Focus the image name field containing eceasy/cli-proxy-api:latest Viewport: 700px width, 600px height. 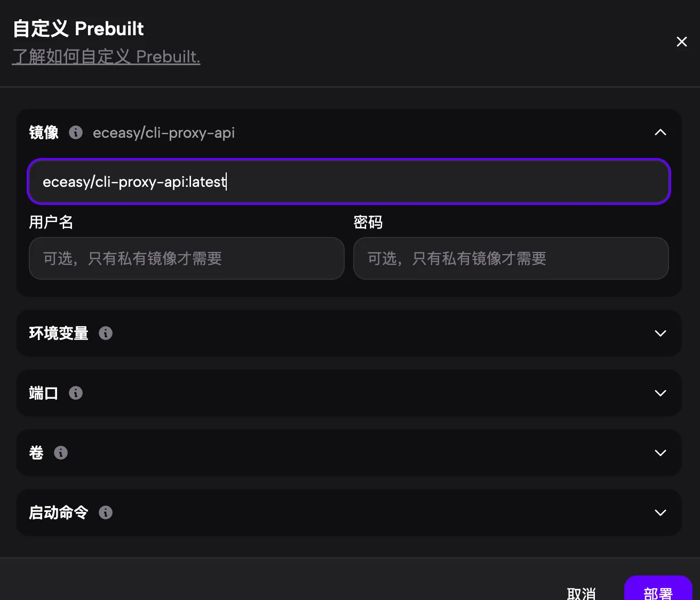348,181
